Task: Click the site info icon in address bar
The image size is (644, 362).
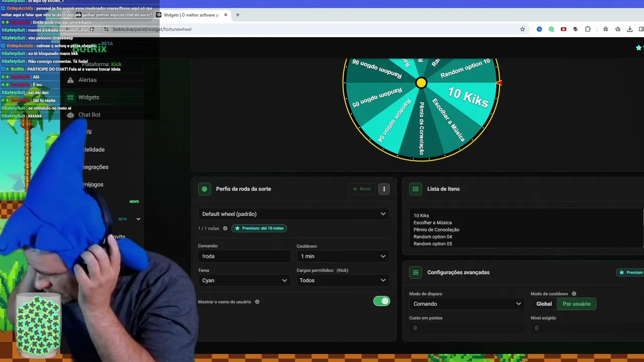Action: click(x=106, y=29)
